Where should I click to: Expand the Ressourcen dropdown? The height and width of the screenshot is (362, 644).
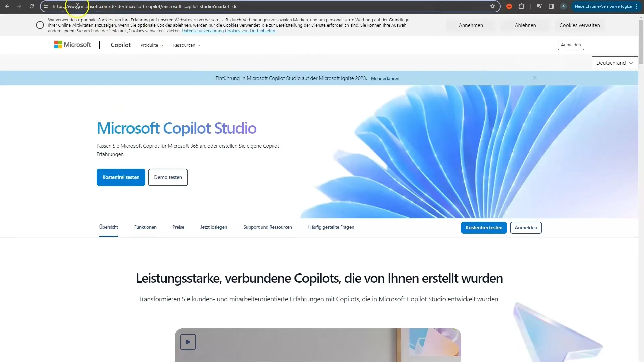(187, 45)
